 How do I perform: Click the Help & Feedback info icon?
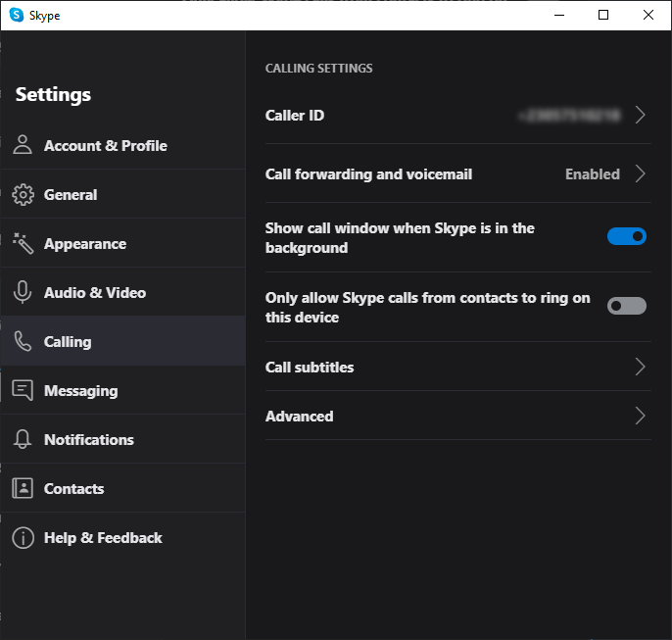23,537
